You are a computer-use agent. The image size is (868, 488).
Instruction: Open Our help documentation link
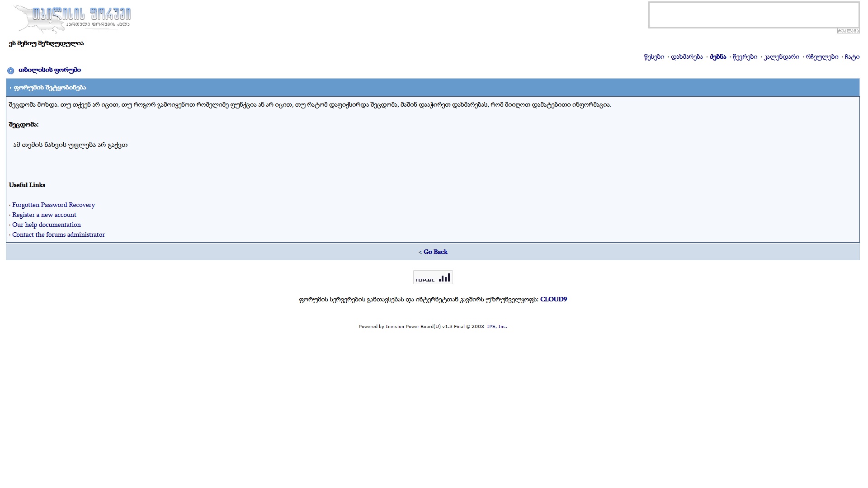coord(47,225)
